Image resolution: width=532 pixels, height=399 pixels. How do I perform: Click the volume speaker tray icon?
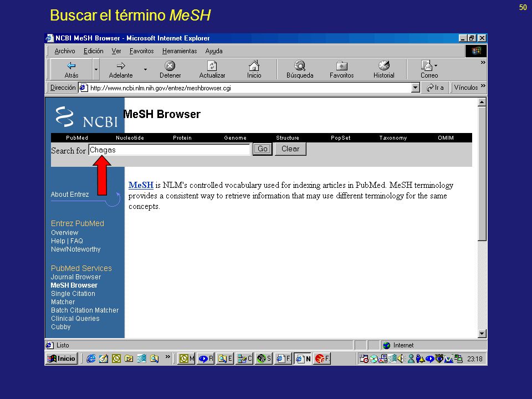[x=401, y=359]
